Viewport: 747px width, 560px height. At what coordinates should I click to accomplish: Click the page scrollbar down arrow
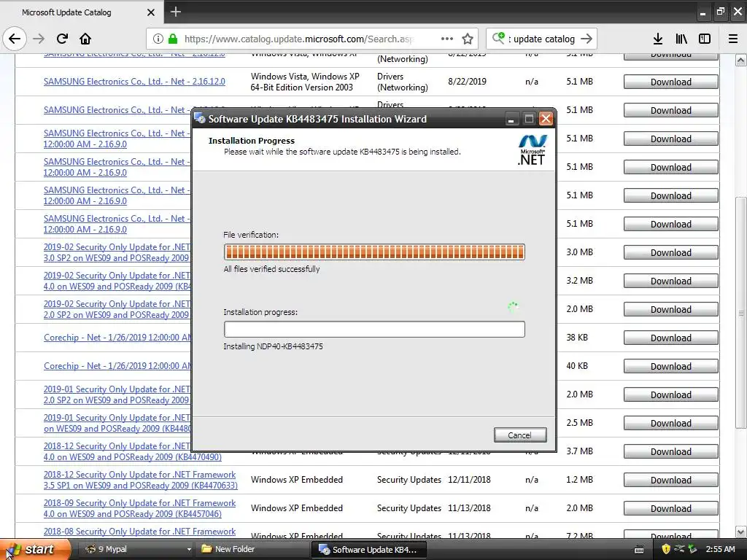740,532
